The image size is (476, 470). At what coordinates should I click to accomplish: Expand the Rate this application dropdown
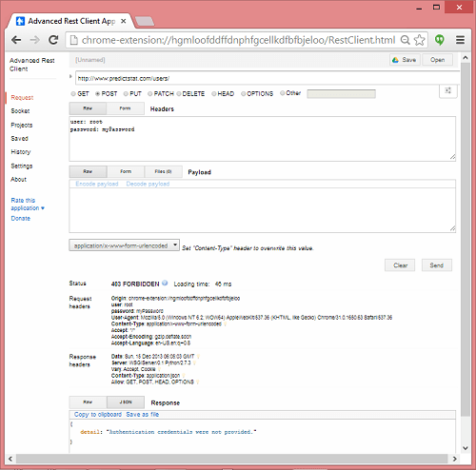(28, 205)
